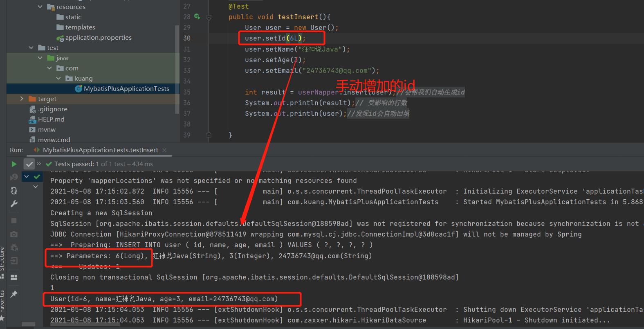Viewport: 644px width, 329px height.
Task: Click the resources folder icon
Action: 51,7
